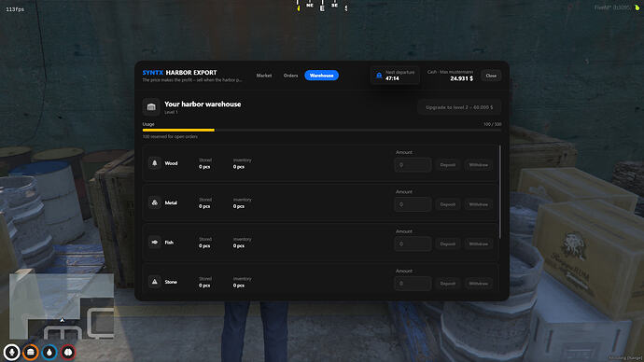Viewport: 644px width, 362px height.
Task: Click the Metal Inventory 0 pcs value
Action: click(x=239, y=206)
